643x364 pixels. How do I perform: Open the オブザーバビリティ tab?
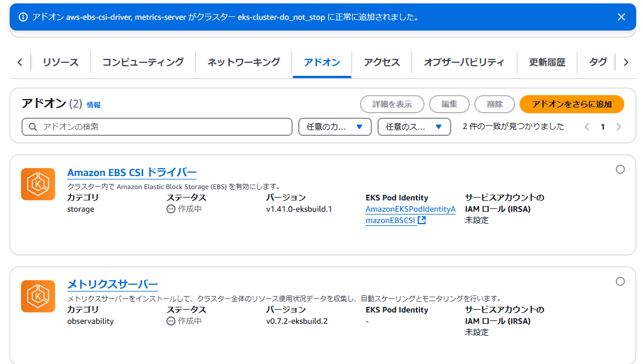click(x=464, y=62)
